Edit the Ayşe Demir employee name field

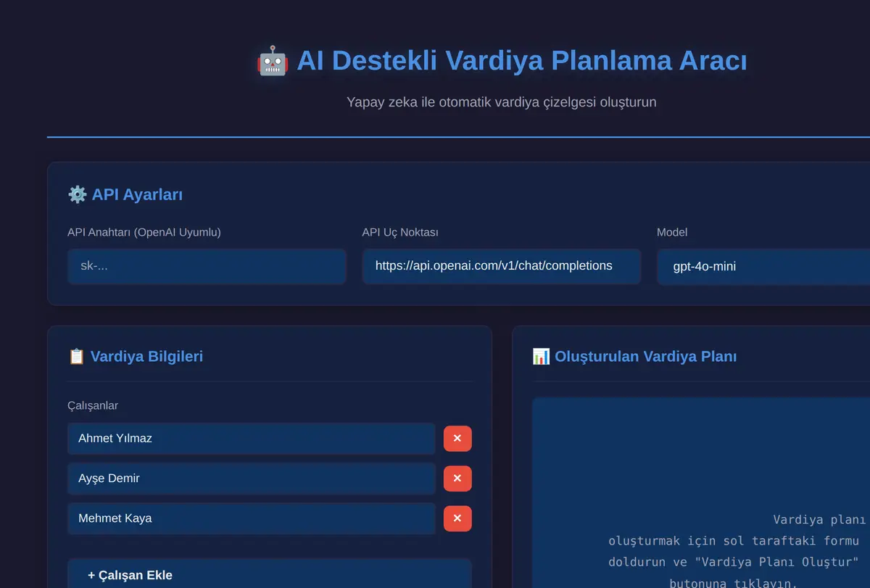252,479
